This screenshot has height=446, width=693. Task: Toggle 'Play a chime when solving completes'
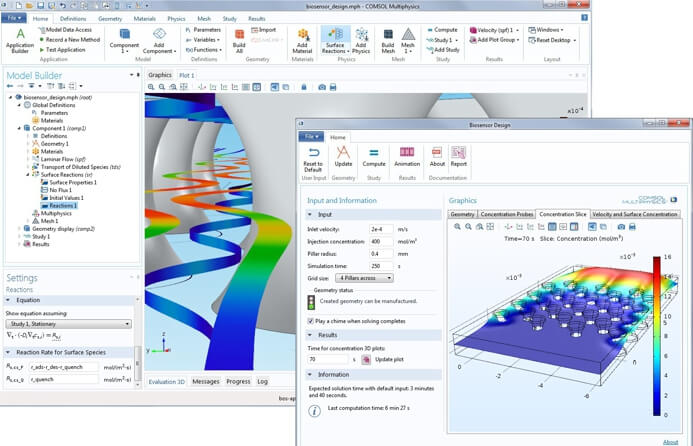click(311, 321)
